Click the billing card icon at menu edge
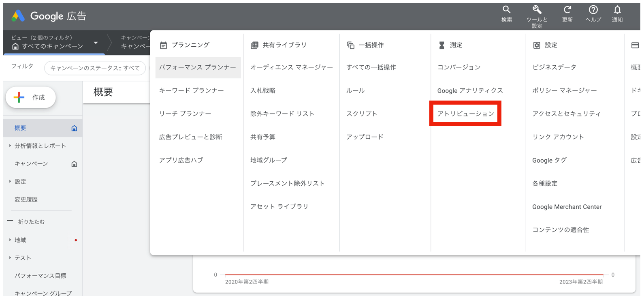The width and height of the screenshot is (644, 296). (x=635, y=45)
